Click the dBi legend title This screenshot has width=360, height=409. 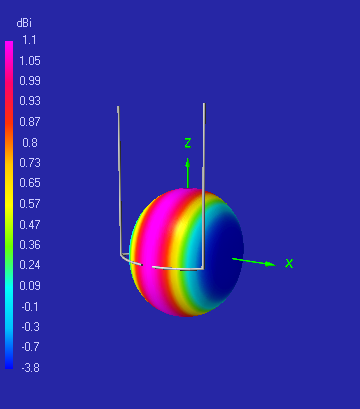[x=24, y=23]
